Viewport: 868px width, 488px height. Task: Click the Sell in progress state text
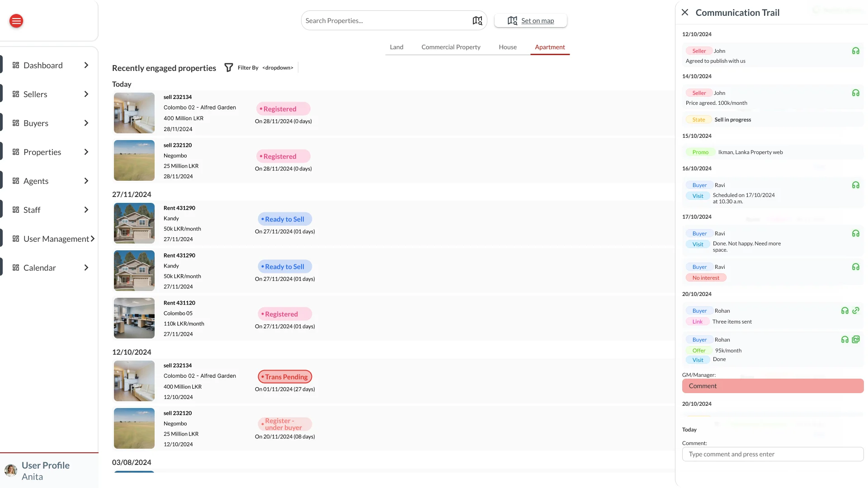coord(733,120)
